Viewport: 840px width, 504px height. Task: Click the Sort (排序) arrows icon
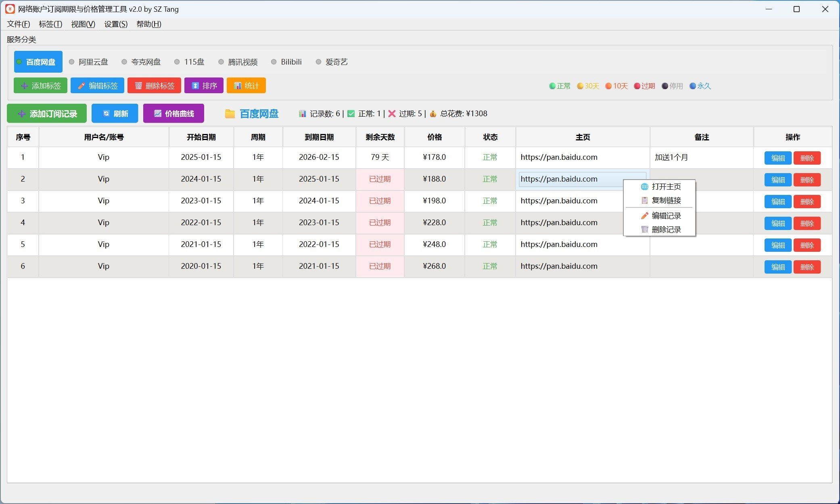(x=195, y=86)
